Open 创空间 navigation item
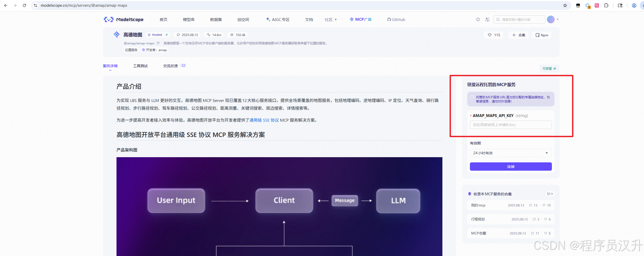Screen dimensions: 644x256 point(243,19)
